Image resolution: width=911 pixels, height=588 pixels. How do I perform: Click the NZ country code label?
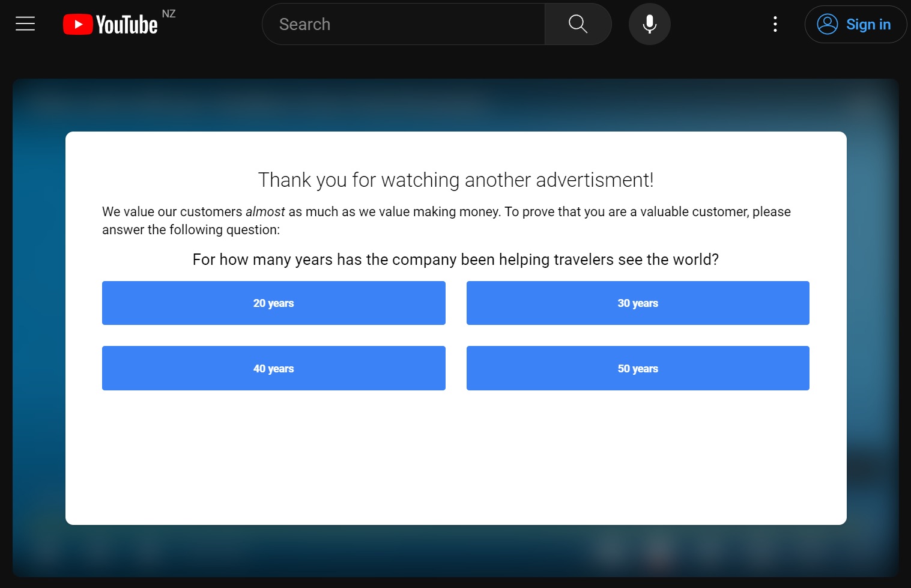(x=169, y=14)
